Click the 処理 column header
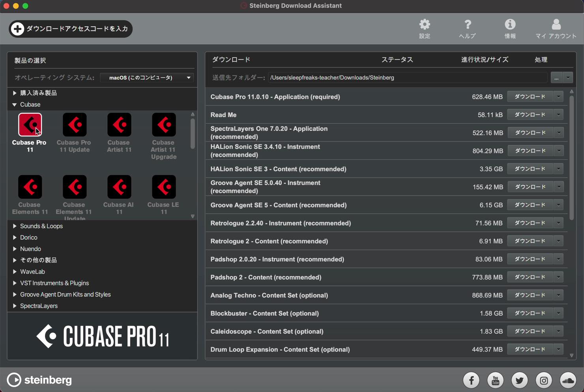Image resolution: width=584 pixels, height=392 pixels. (x=541, y=60)
